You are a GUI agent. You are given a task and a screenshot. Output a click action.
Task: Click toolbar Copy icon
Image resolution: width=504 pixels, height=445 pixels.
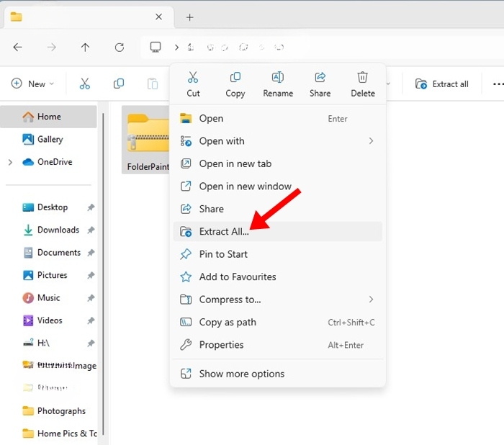point(119,84)
